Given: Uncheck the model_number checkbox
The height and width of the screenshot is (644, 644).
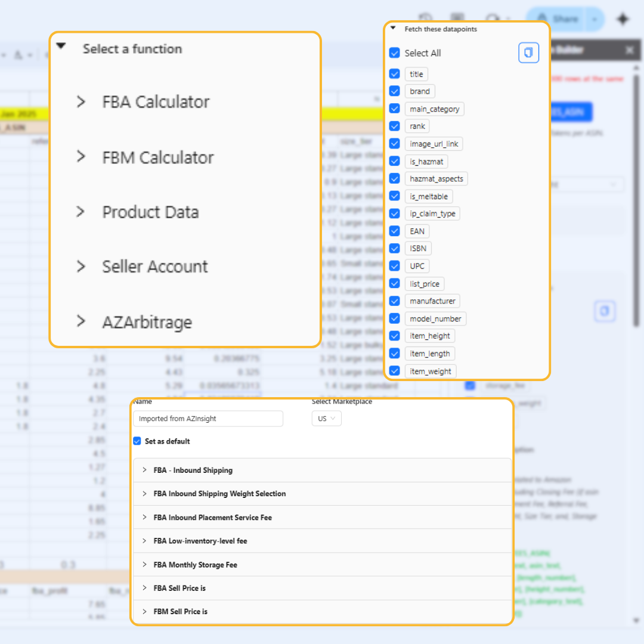Looking at the screenshot, I should [394, 318].
